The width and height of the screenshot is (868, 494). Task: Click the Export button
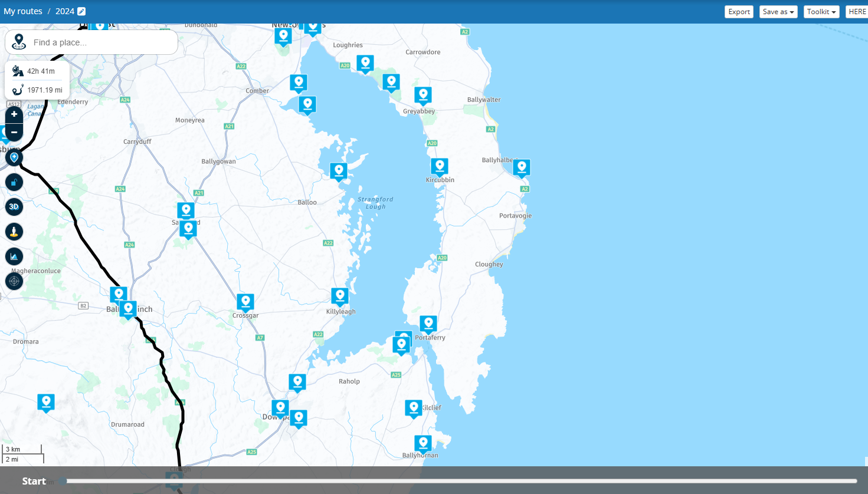point(739,12)
